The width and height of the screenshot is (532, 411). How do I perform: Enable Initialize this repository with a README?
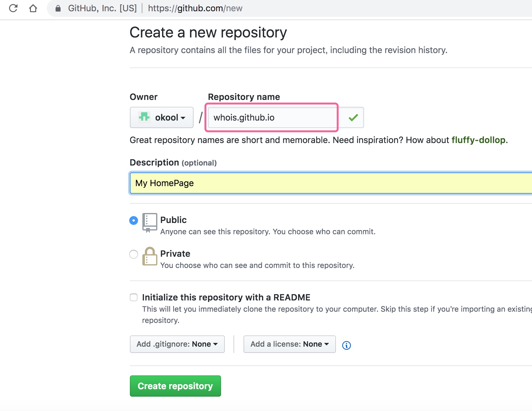(x=134, y=297)
